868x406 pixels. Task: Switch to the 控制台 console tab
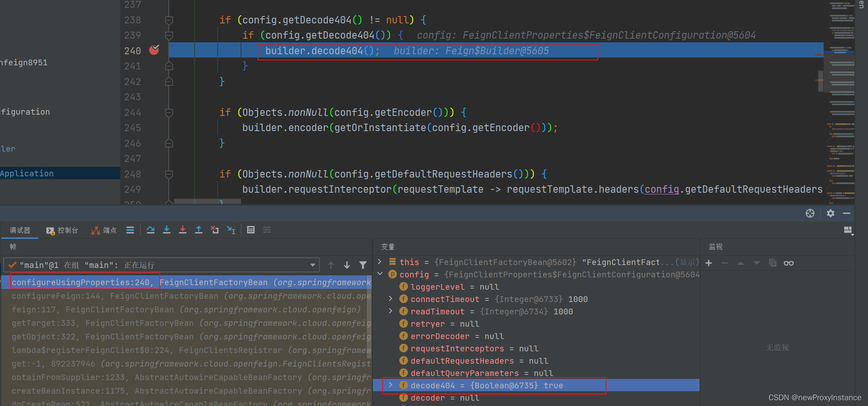(62, 231)
